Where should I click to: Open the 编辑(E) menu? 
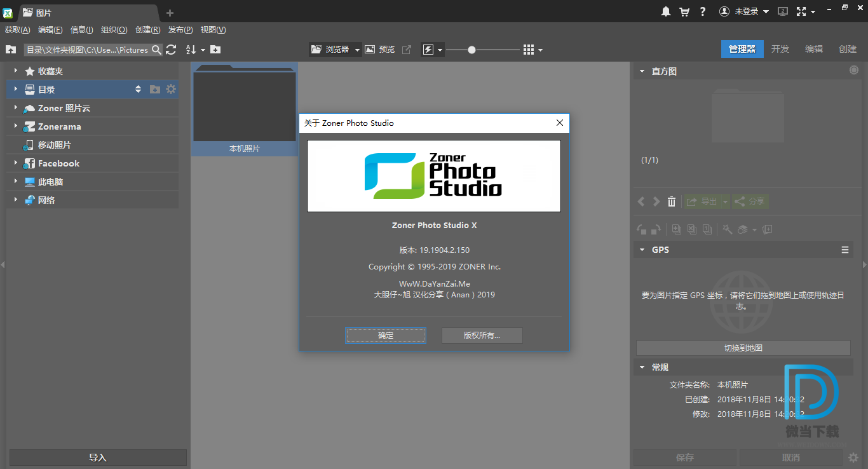pos(50,30)
